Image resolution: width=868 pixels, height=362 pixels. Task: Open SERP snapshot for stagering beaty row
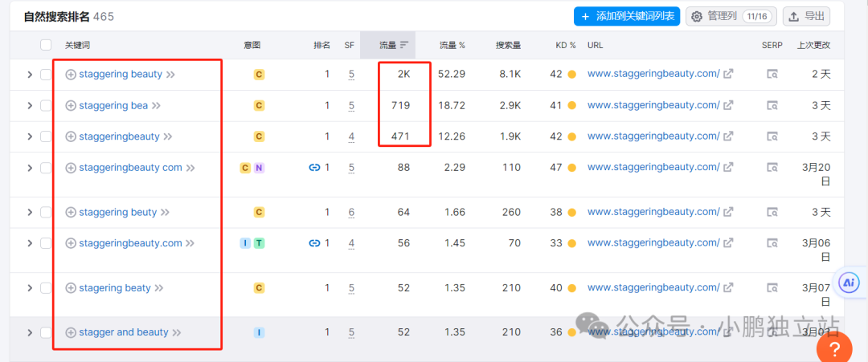click(x=772, y=287)
